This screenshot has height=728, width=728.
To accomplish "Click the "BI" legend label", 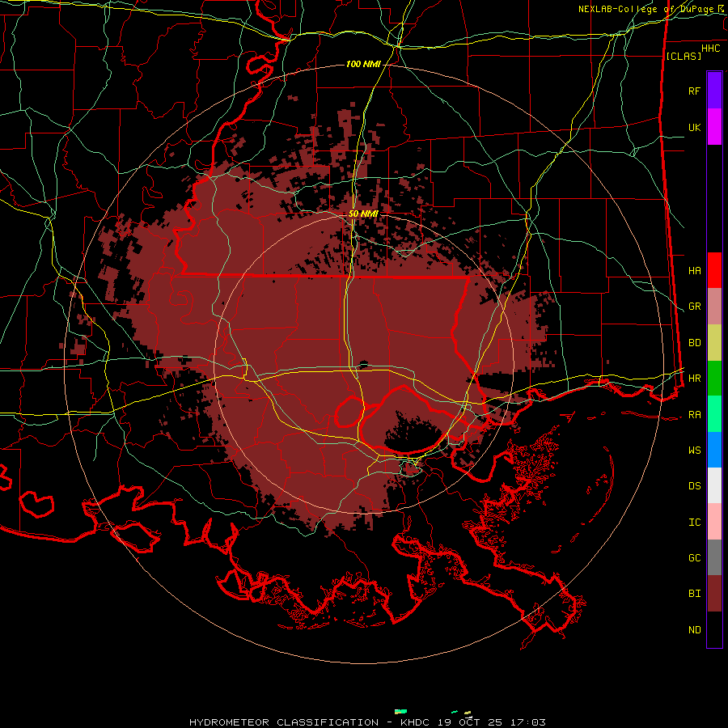I will (x=694, y=594).
